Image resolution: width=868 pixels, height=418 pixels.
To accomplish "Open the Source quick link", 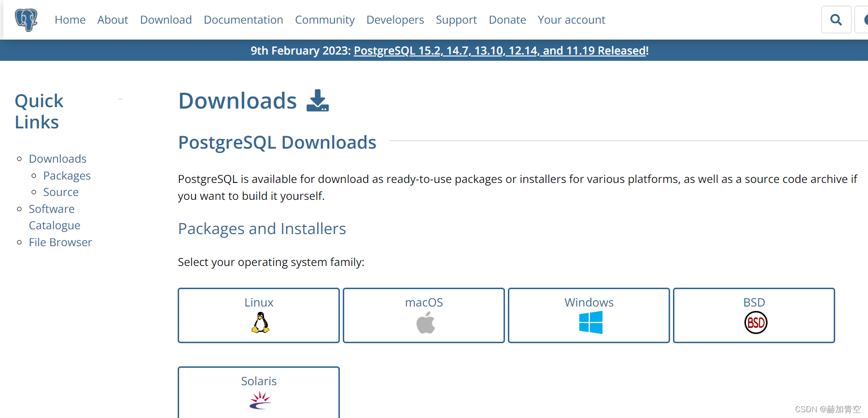I will point(61,192).
